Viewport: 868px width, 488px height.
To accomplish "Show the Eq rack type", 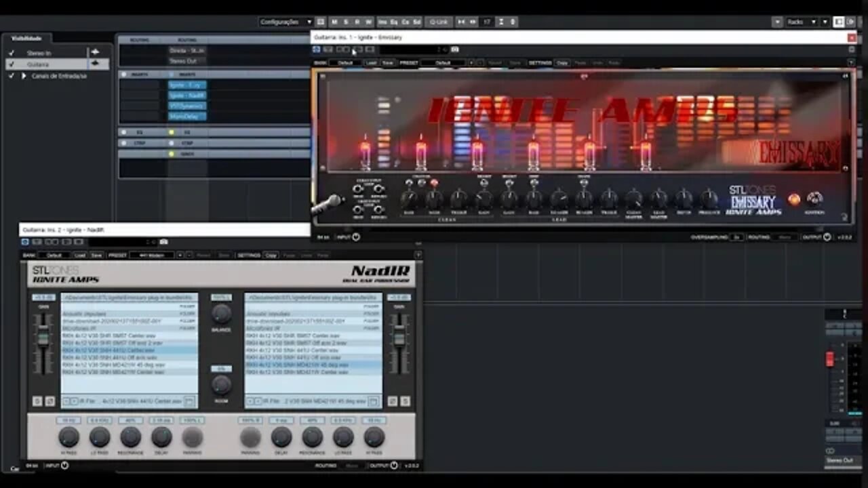I will 394,22.
